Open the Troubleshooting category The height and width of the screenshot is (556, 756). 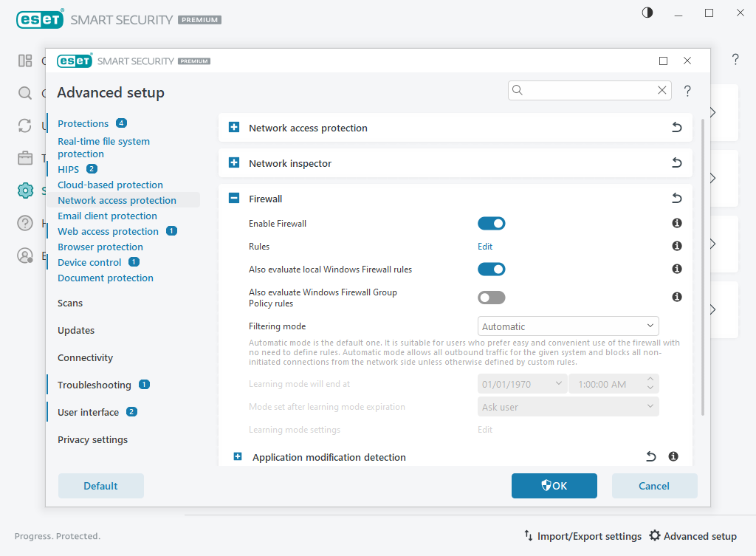click(94, 385)
